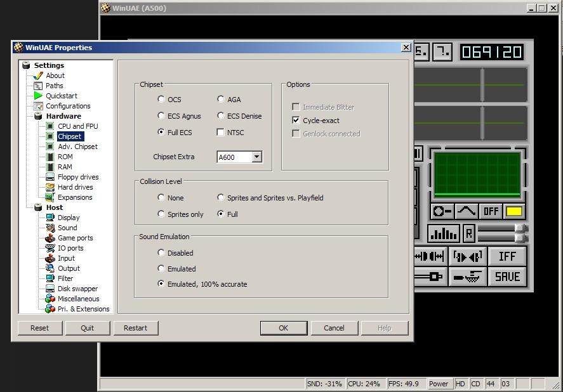
Task: Click the bar graph spectrum icon
Action: pyautogui.click(x=443, y=233)
